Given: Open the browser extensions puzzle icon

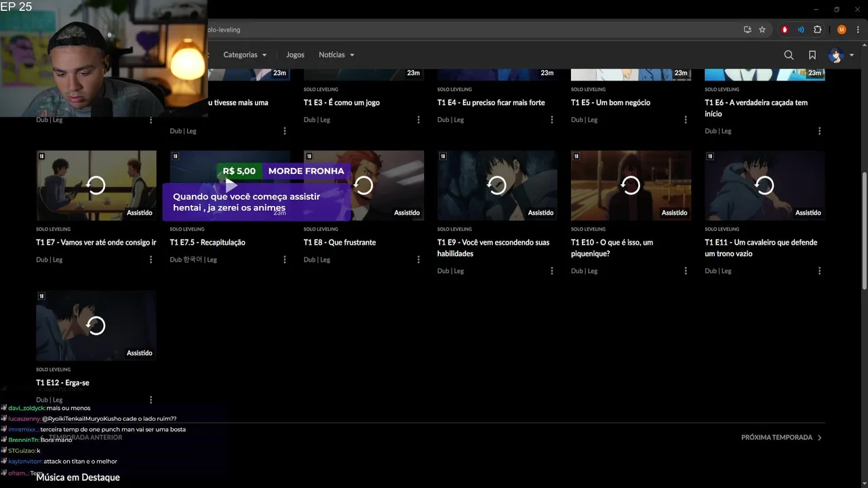Looking at the screenshot, I should (x=817, y=30).
